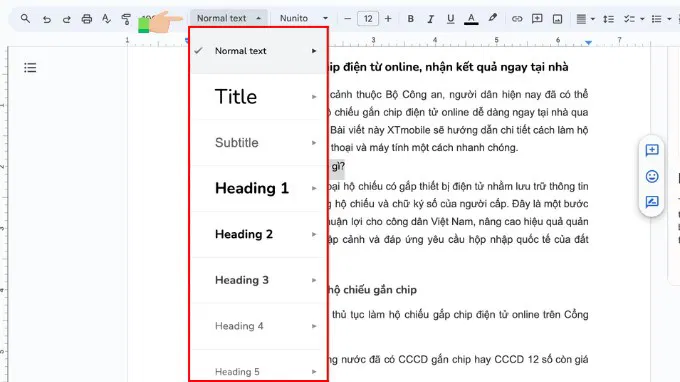Run spelling and grammar check
This screenshot has height=382, width=680.
[x=106, y=19]
